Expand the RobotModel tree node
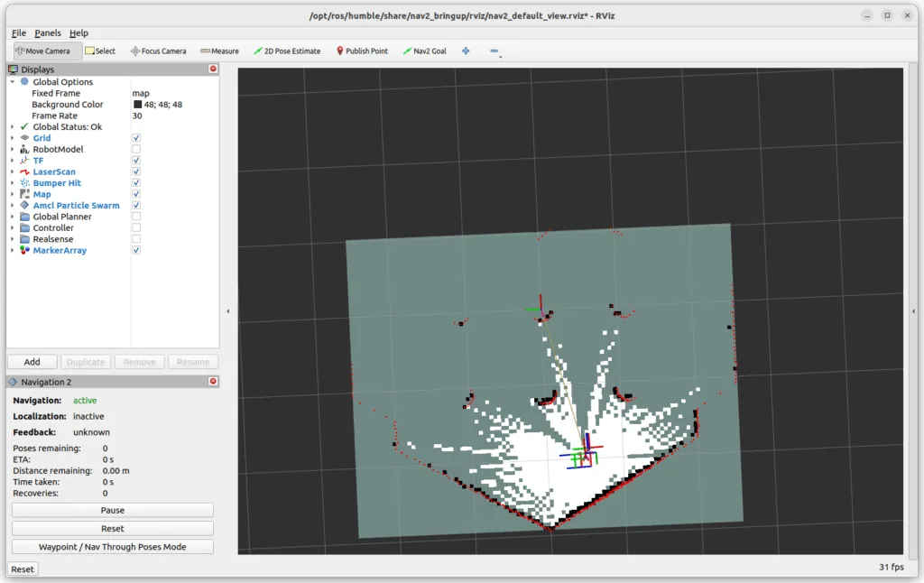Viewport: 924px width, 583px height. (x=13, y=149)
